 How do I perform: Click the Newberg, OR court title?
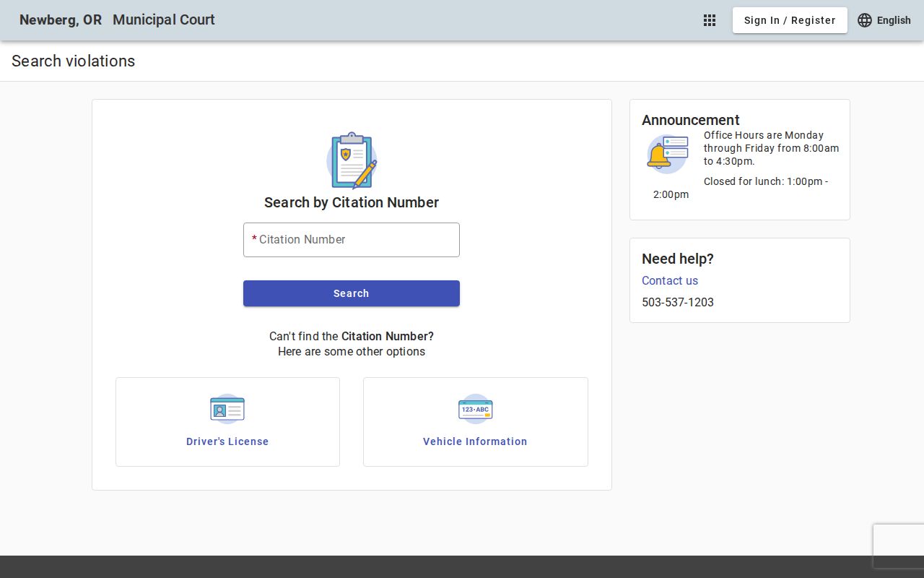click(61, 20)
